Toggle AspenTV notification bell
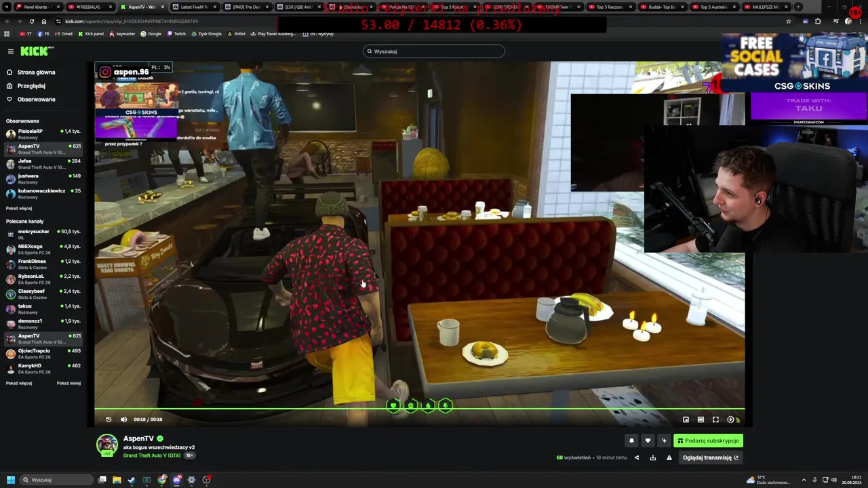Screen dimensions: 868x488 631,441
